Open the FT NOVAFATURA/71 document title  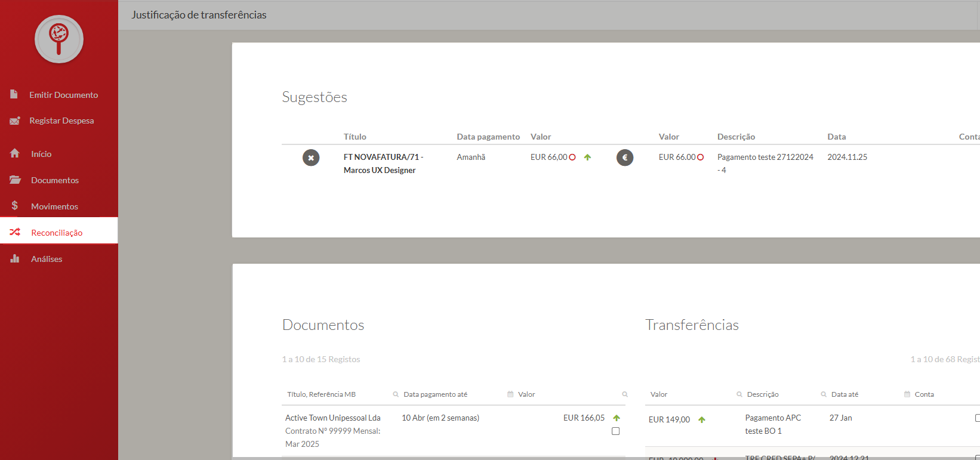click(x=382, y=157)
